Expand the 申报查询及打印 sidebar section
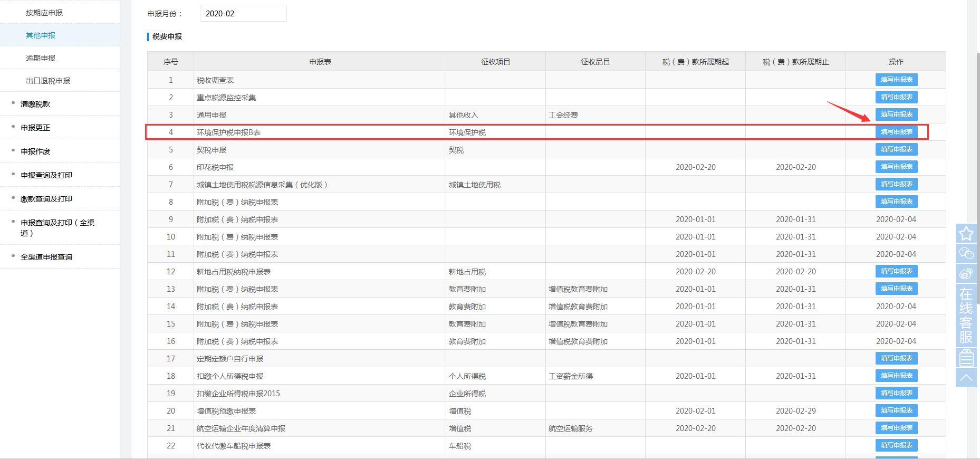The width and height of the screenshot is (980, 459). (x=46, y=175)
